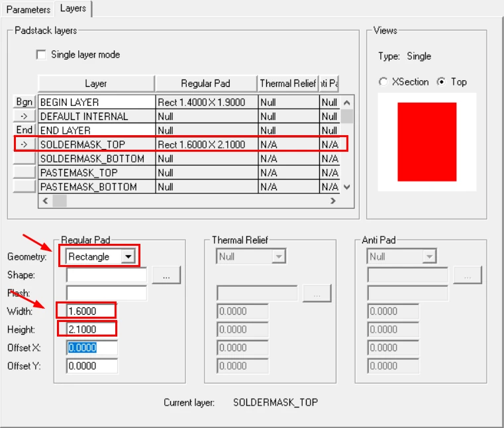Click the arrow button beside DEFAULT INTERNAL
504x428 pixels.
[x=25, y=116]
